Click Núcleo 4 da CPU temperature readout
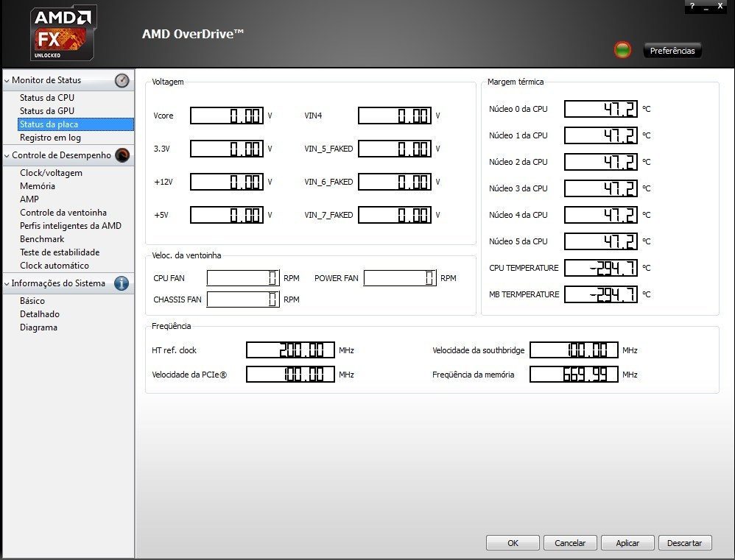Viewport: 735px width, 560px height. (x=601, y=215)
